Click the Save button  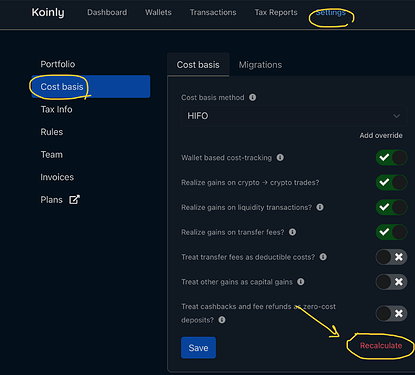(x=198, y=348)
